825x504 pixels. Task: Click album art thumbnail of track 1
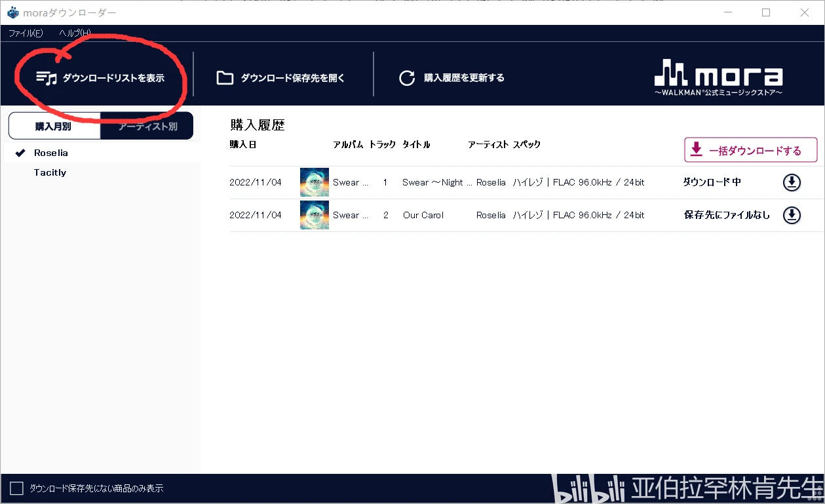tap(315, 182)
